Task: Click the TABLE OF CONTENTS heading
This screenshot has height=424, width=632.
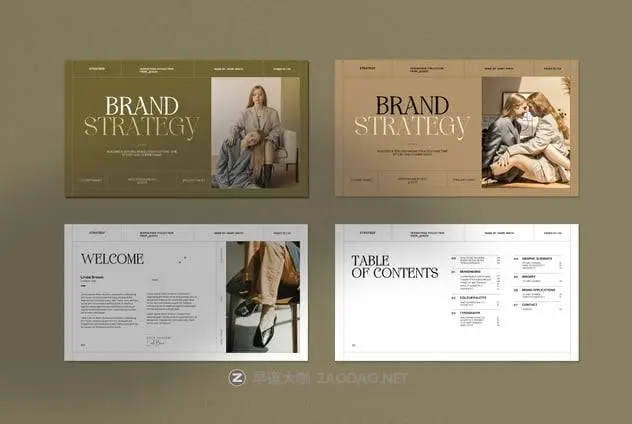Action: [394, 266]
